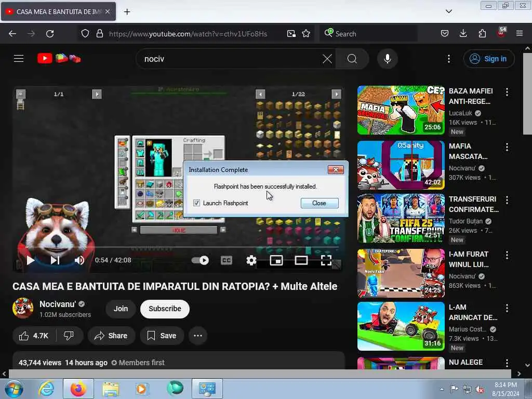Open the YouTube guide menu

click(19, 59)
